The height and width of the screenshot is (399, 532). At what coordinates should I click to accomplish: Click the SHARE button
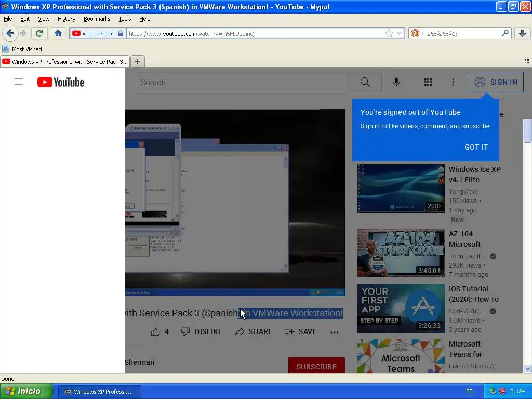pyautogui.click(x=254, y=331)
